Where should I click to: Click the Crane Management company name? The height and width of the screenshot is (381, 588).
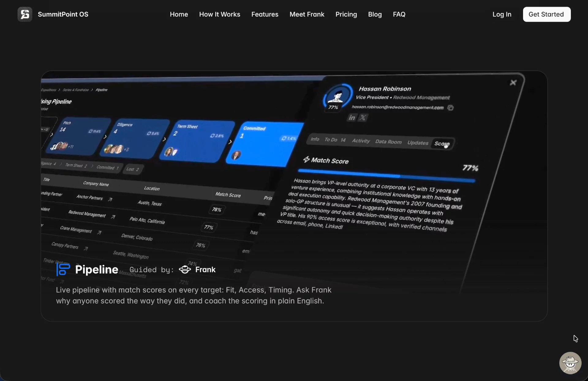76,230
